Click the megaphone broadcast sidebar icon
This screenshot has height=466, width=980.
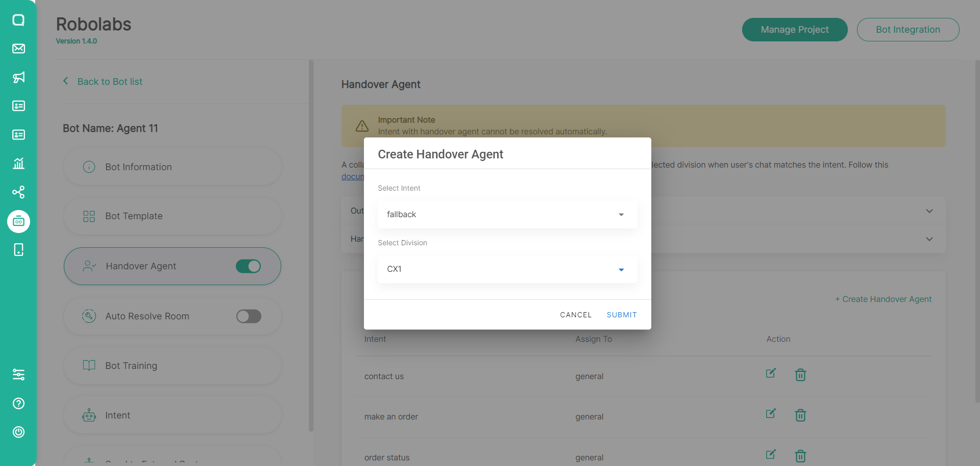[18, 77]
